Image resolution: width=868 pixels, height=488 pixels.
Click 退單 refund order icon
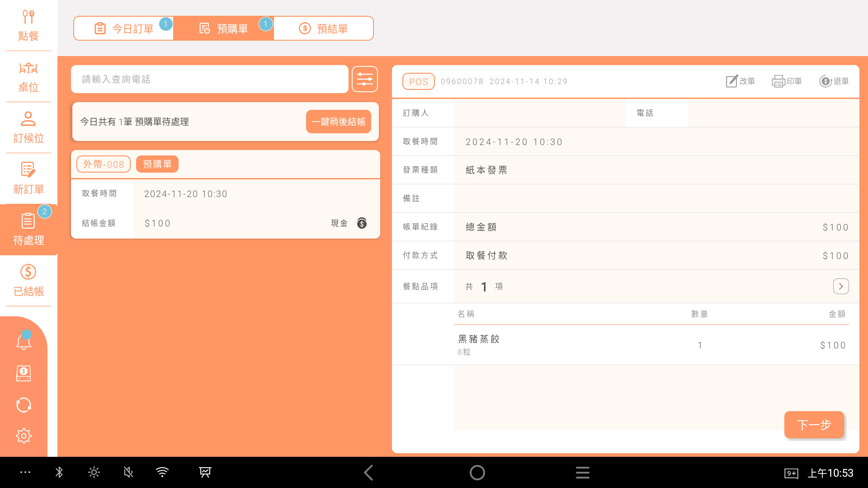(834, 81)
